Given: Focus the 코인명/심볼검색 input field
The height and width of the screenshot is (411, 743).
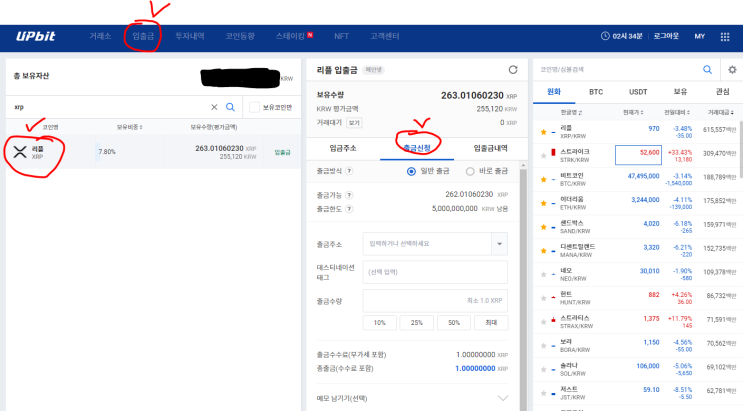Looking at the screenshot, I should click(616, 70).
